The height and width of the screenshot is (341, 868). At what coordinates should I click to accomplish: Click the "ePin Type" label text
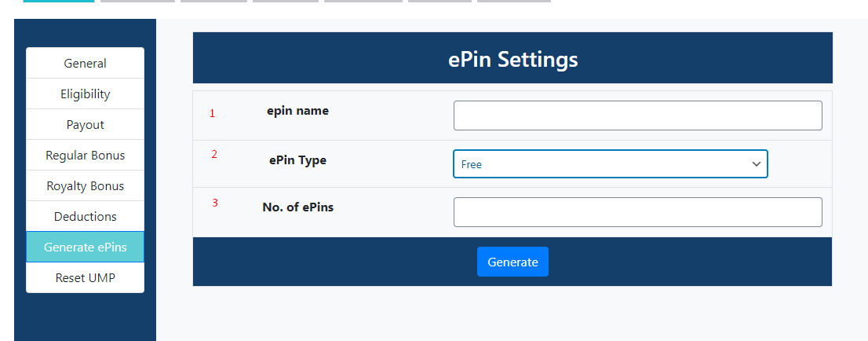[297, 159]
